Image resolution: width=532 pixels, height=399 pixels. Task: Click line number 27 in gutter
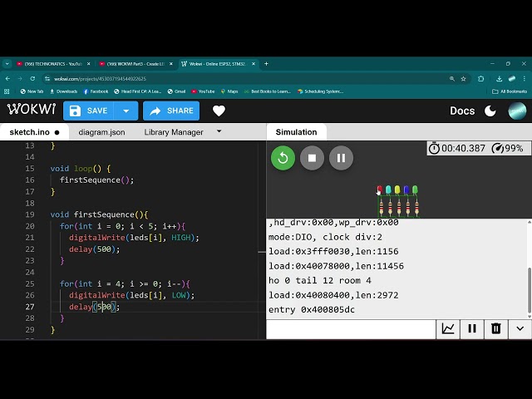click(x=30, y=307)
